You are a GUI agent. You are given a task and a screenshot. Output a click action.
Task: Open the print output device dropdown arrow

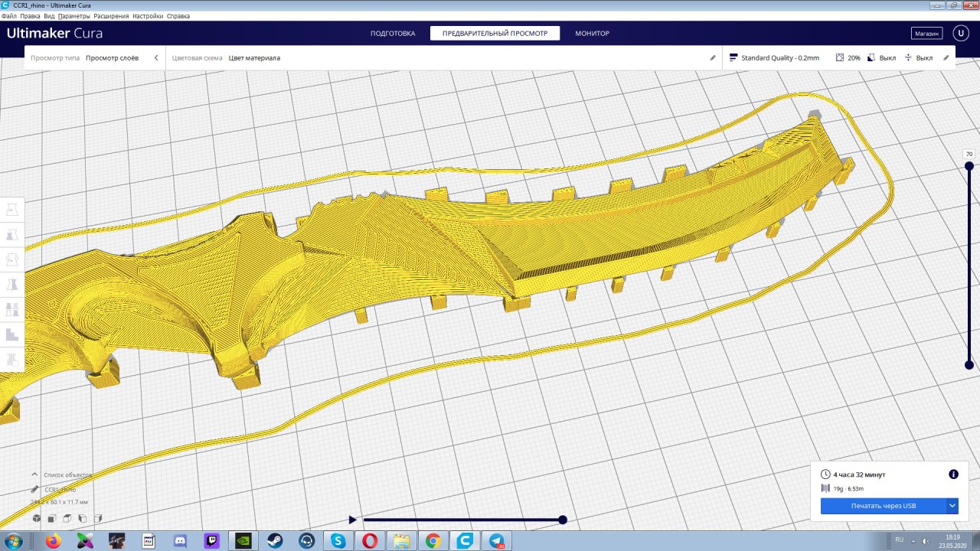click(x=952, y=506)
